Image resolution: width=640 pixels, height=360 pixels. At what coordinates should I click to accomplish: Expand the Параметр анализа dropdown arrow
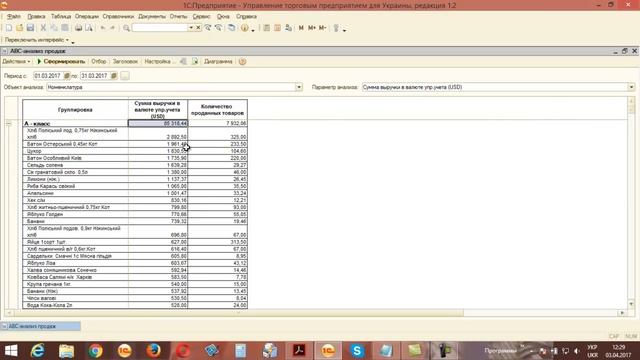pos(631,87)
